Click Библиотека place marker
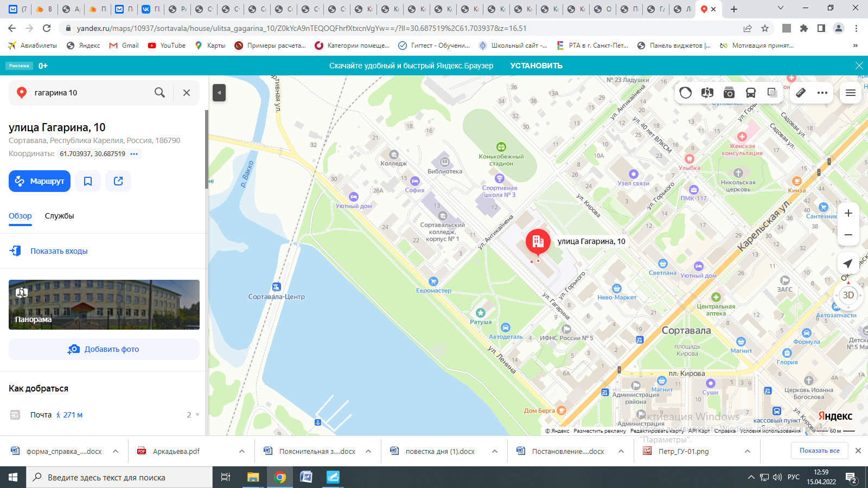Image resolution: width=868 pixels, height=488 pixels. (445, 162)
